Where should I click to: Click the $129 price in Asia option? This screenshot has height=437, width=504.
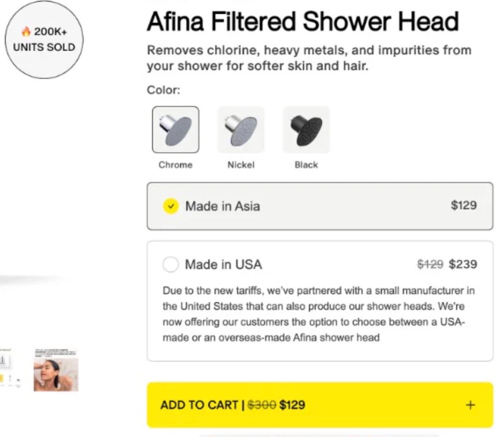(464, 205)
